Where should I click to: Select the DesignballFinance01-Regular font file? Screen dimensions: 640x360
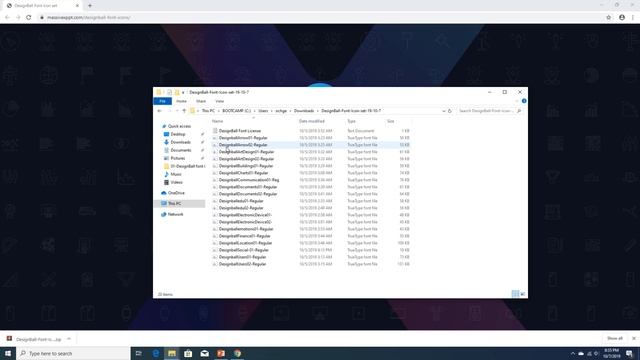point(244,236)
